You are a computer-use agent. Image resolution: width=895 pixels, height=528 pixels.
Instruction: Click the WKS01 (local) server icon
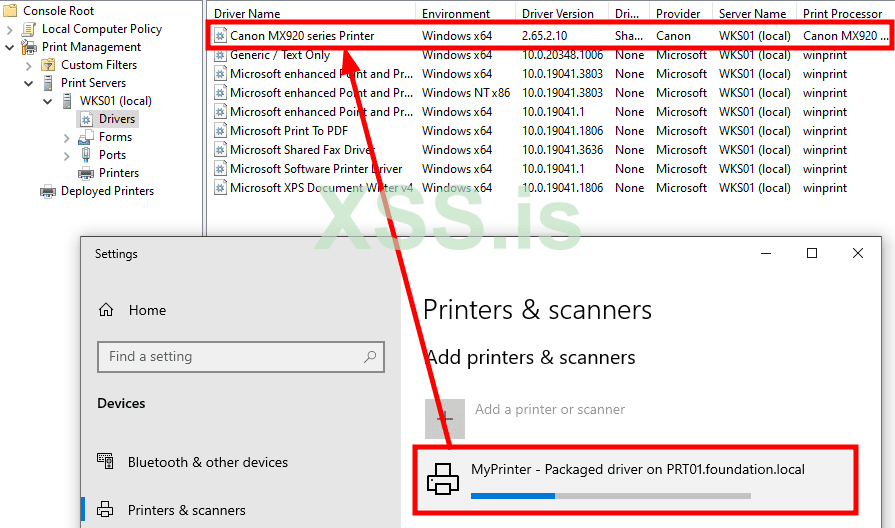67,101
